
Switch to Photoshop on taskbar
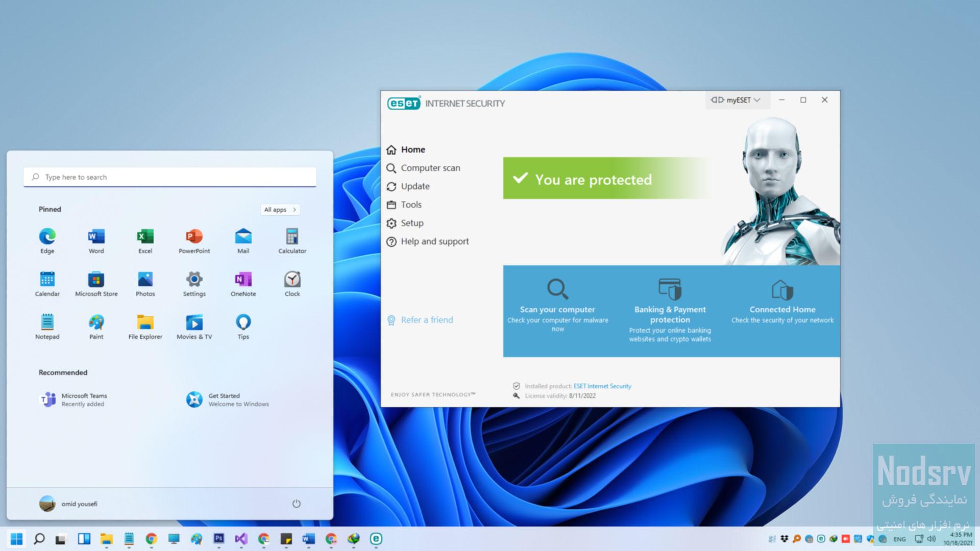tap(219, 539)
